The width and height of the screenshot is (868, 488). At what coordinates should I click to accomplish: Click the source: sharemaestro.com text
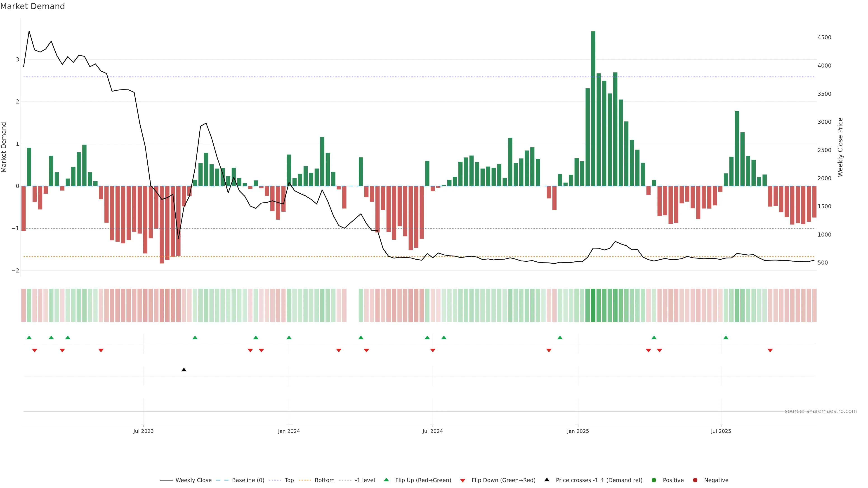tap(821, 411)
